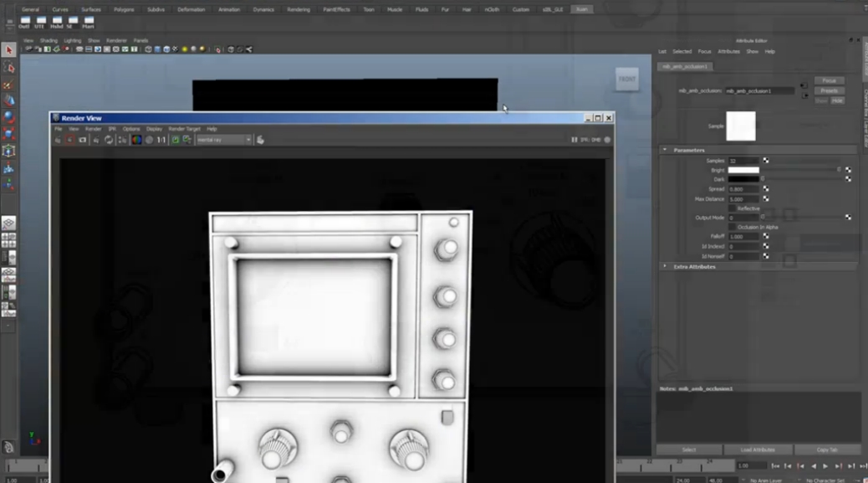Open the Attributes menu in Attribute Editor
This screenshot has width=868, height=483.
[728, 52]
